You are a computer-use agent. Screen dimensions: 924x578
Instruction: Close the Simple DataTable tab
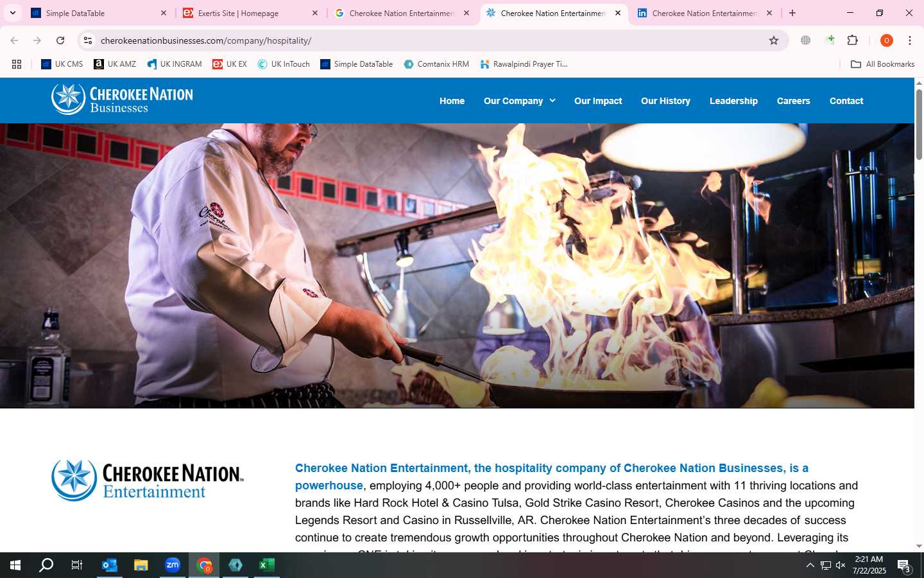tap(164, 13)
